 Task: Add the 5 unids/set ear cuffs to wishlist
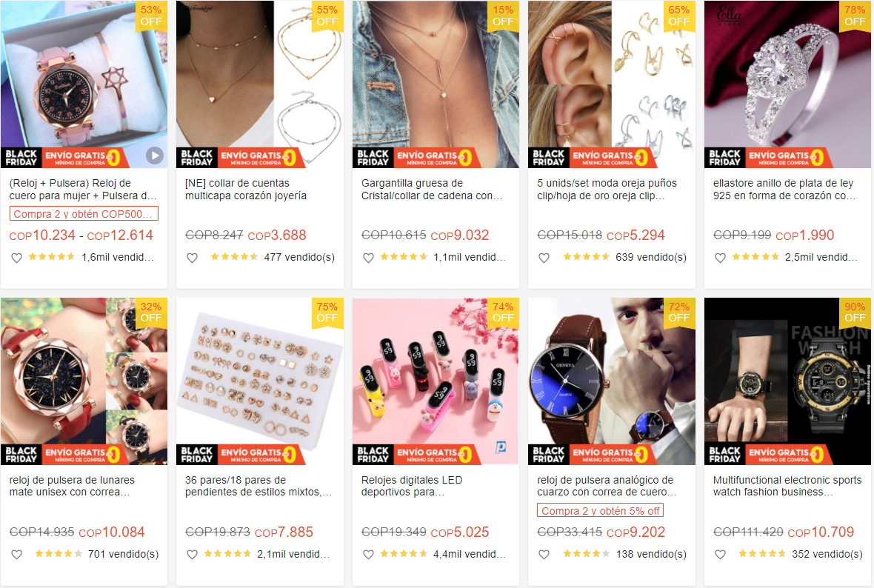544,258
